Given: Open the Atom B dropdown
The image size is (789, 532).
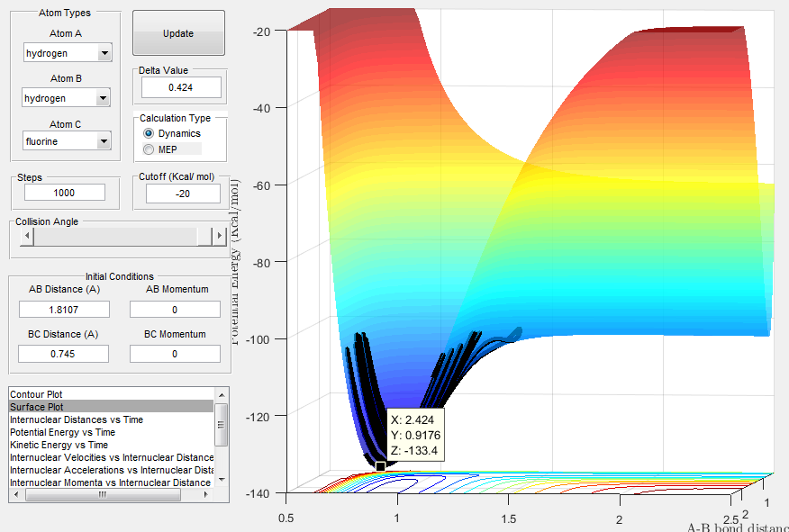Looking at the screenshot, I should coord(104,98).
